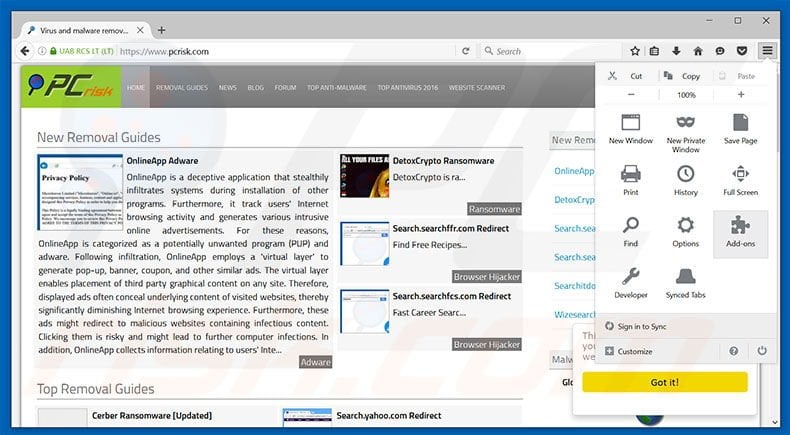Open TOP ANTI-MALWARE nav item

(337, 87)
